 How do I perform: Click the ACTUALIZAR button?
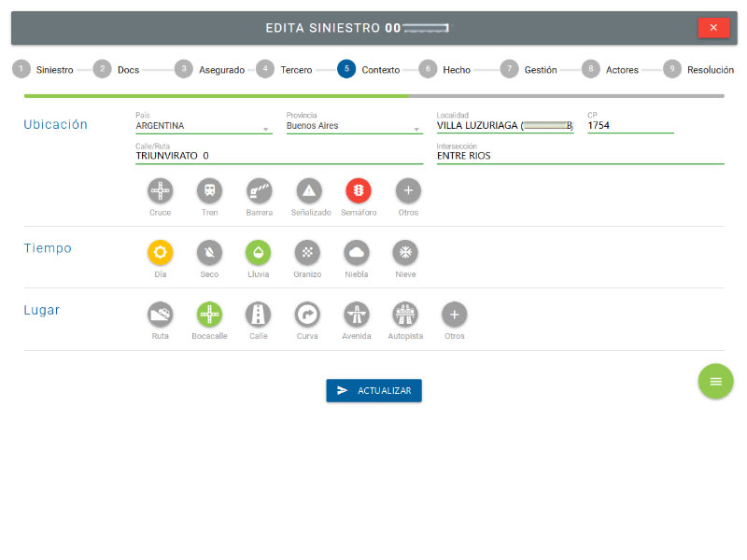373,390
